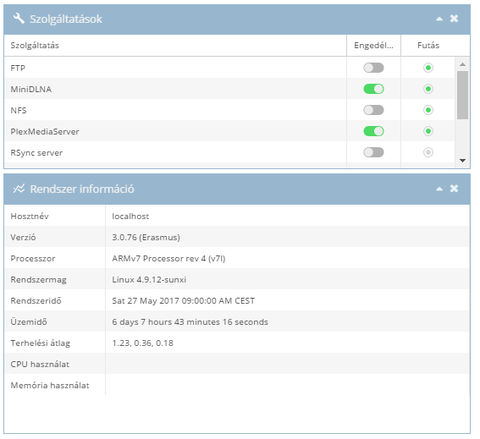480x439 pixels.
Task: Click the Rendszer információ panel title
Action: click(82, 189)
